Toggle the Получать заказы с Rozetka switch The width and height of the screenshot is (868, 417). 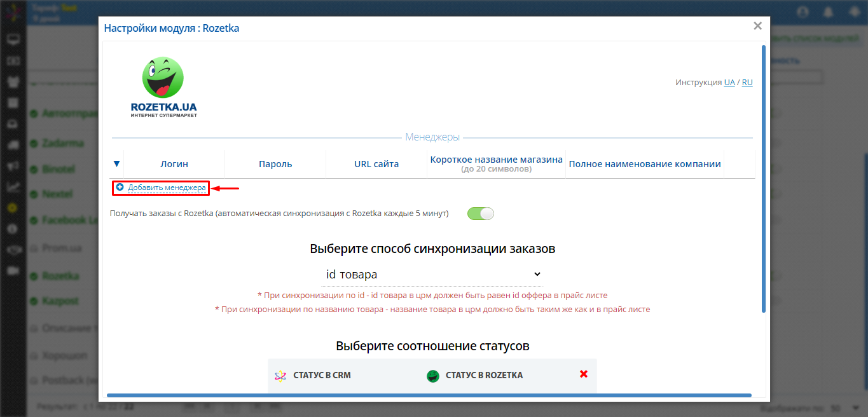pos(481,214)
